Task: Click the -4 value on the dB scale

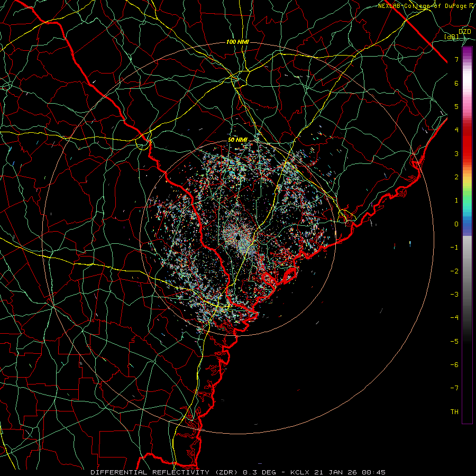Action: click(455, 318)
